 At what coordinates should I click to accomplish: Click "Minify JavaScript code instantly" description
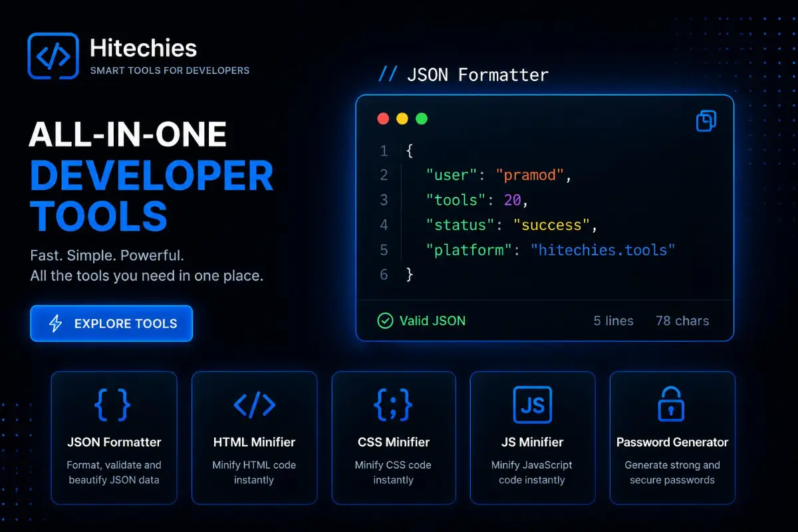tap(532, 472)
